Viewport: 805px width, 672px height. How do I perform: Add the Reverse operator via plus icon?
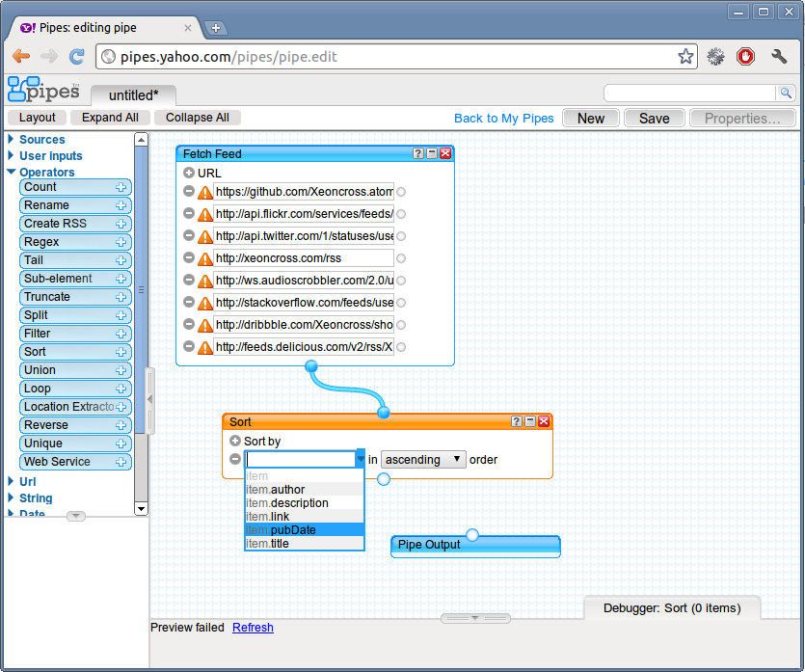pos(121,425)
